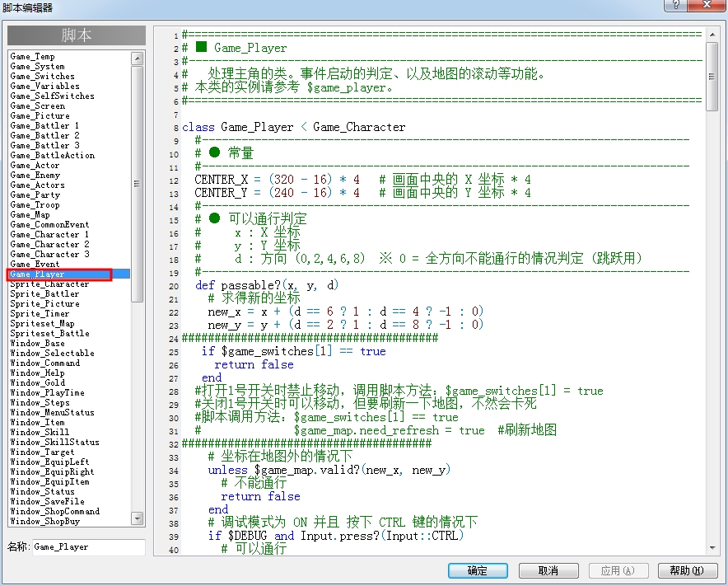Open help with 帮助(H) button
728x586 pixels.
[x=688, y=570]
